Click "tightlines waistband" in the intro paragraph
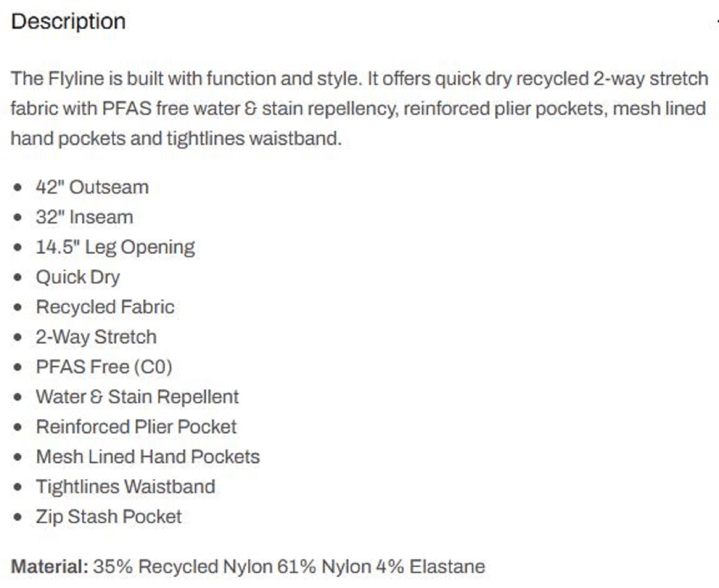This screenshot has width=719, height=588. 254,139
